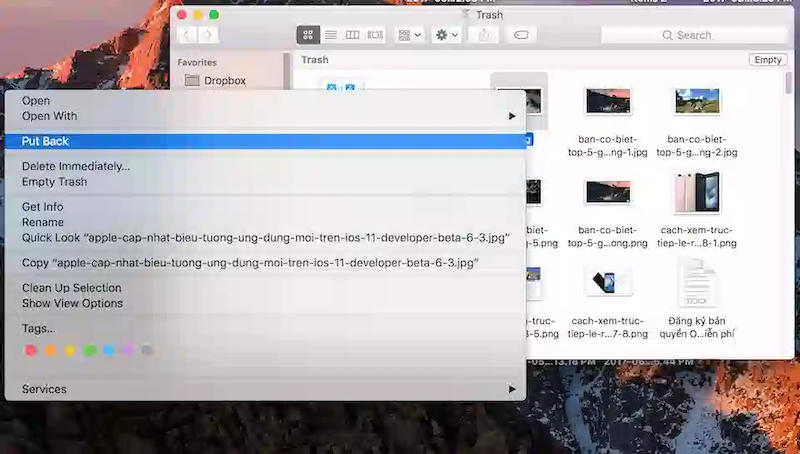The width and height of the screenshot is (800, 454).
Task: Select thumbnail of cach-xem-truc-tiep-le-r...8-1.png
Action: click(697, 192)
